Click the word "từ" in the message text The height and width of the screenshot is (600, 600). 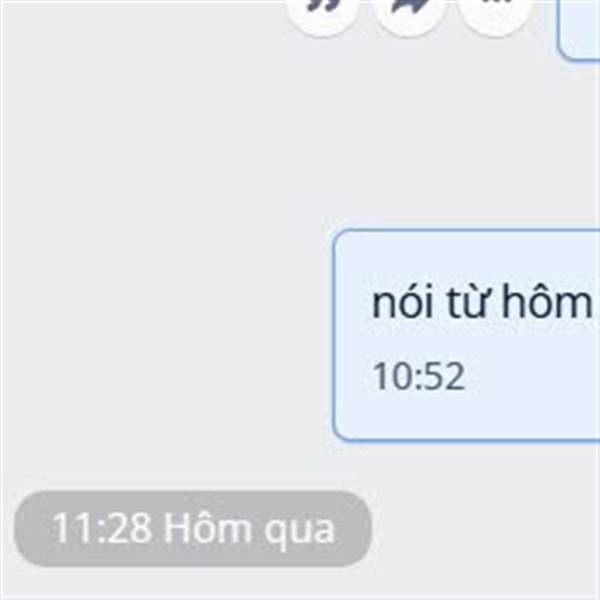[x=468, y=302]
